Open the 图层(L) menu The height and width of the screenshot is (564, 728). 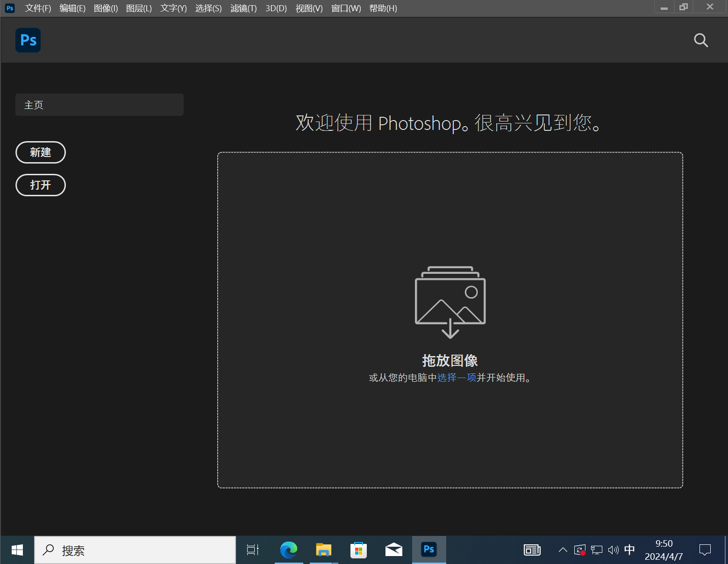click(x=139, y=8)
